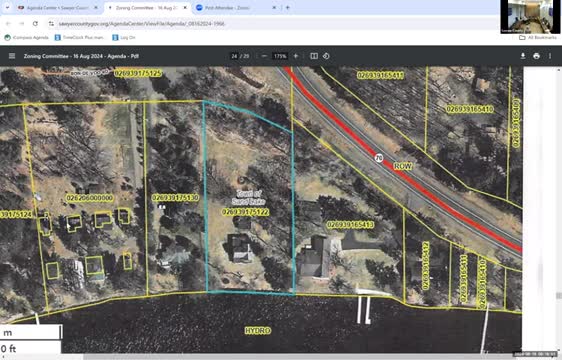Image resolution: width=562 pixels, height=360 pixels.
Task: Click parcel label 026939165413
Action: [350, 225]
